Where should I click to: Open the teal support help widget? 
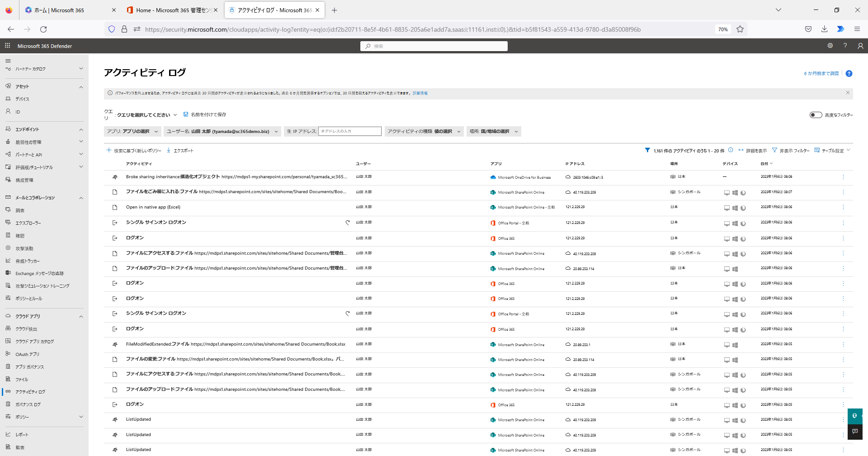click(x=855, y=416)
